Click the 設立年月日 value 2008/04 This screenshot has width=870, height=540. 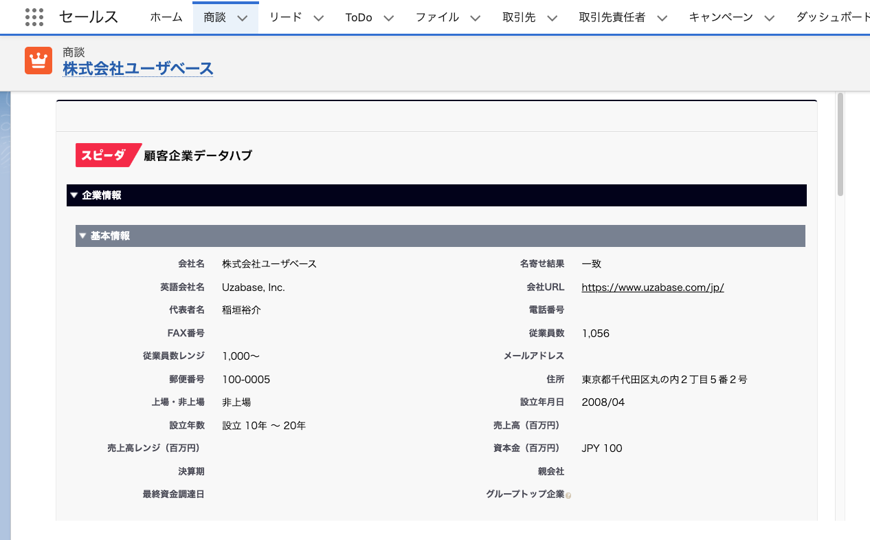603,402
